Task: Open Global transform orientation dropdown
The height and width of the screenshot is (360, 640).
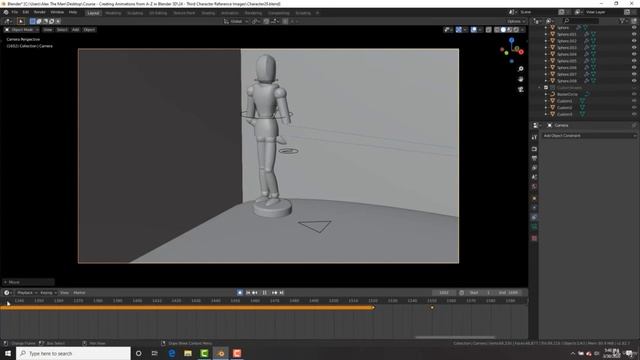Action: coord(236,21)
